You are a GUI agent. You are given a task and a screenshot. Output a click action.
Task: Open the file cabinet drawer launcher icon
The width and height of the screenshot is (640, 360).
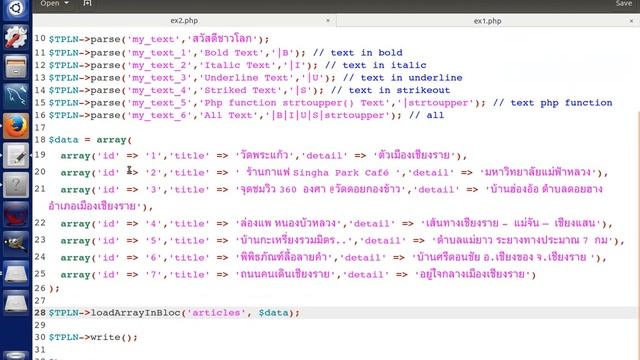point(16,67)
